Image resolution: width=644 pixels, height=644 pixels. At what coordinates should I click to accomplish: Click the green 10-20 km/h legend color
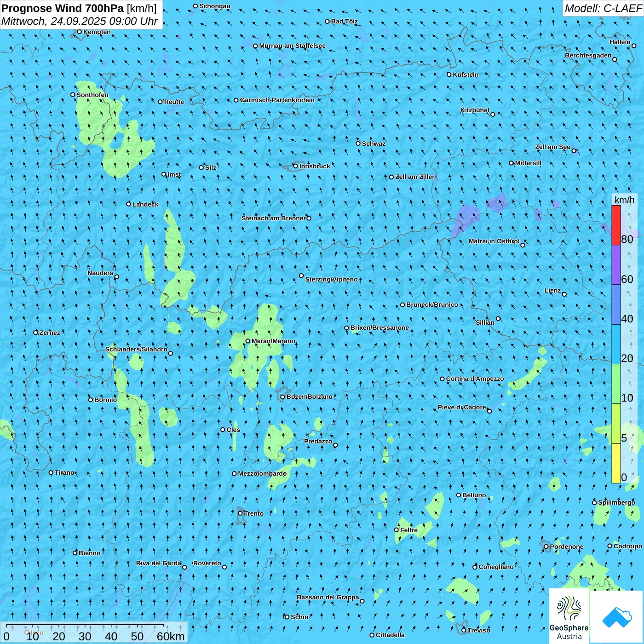(616, 384)
